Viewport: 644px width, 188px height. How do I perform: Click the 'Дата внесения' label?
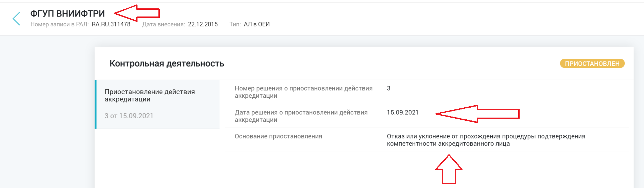tap(163, 24)
